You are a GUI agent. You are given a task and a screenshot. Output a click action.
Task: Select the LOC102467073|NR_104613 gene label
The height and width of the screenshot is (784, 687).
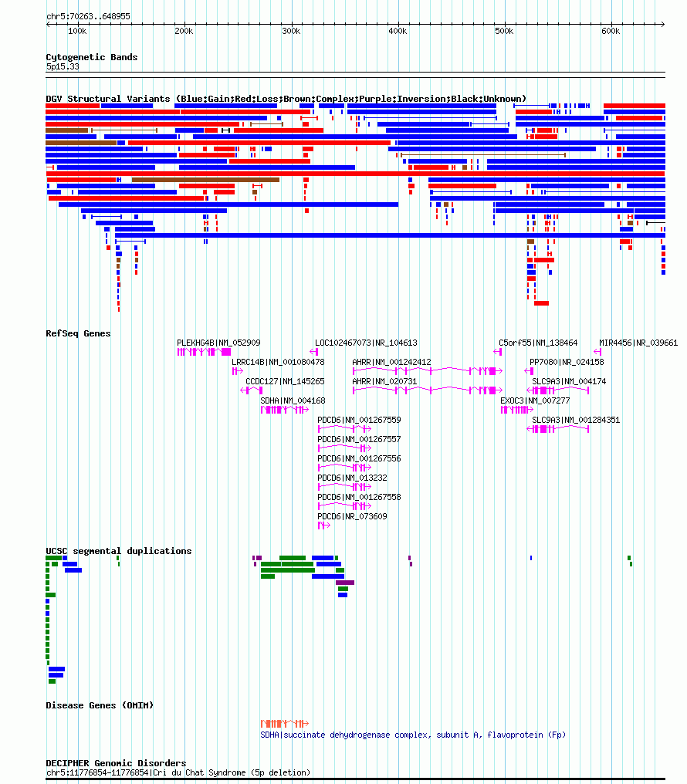click(366, 343)
